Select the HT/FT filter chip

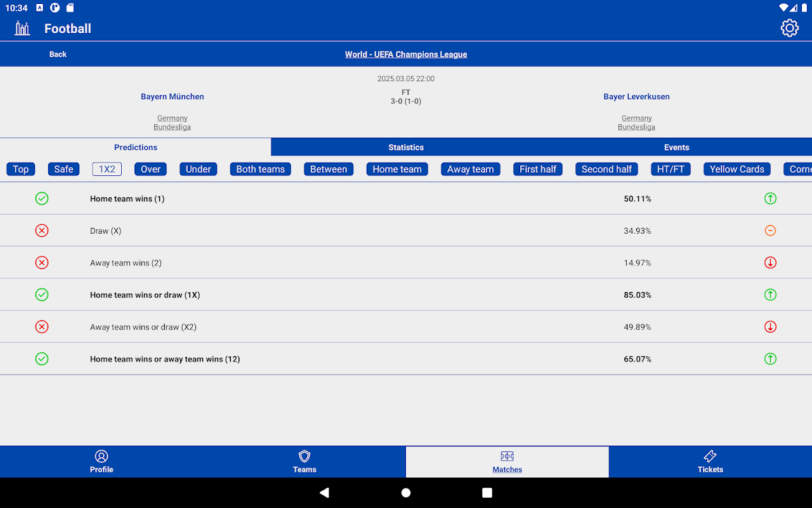point(671,169)
